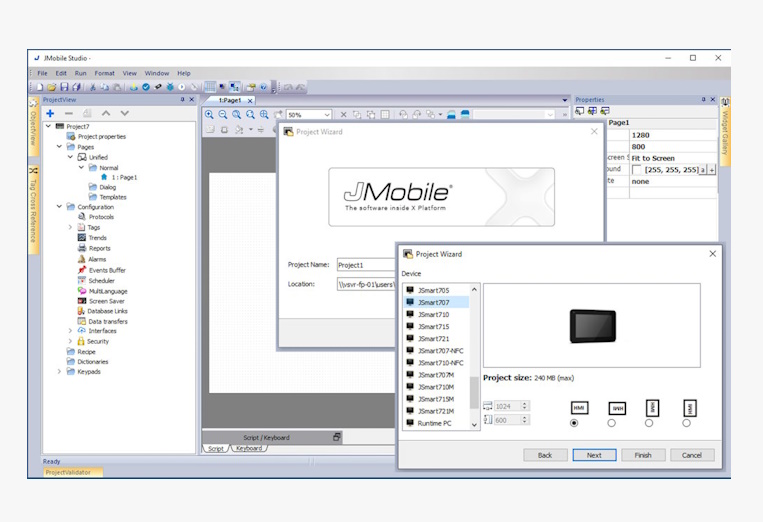Viewport: 763px width, 522px height.
Task: Click the Cancel button in wizard
Action: point(692,455)
